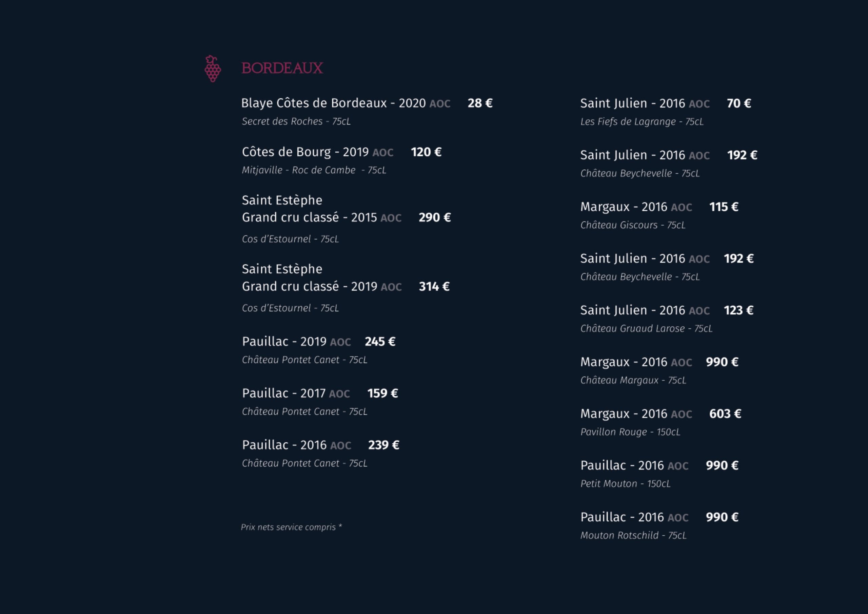The width and height of the screenshot is (868, 614).
Task: Click the 159 € price
Action: pyautogui.click(x=382, y=394)
